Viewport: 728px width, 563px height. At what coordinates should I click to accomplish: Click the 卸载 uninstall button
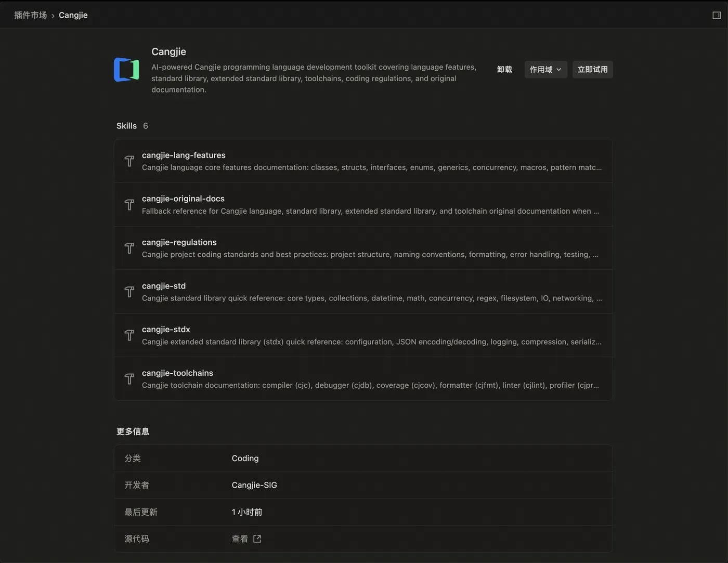click(x=504, y=70)
